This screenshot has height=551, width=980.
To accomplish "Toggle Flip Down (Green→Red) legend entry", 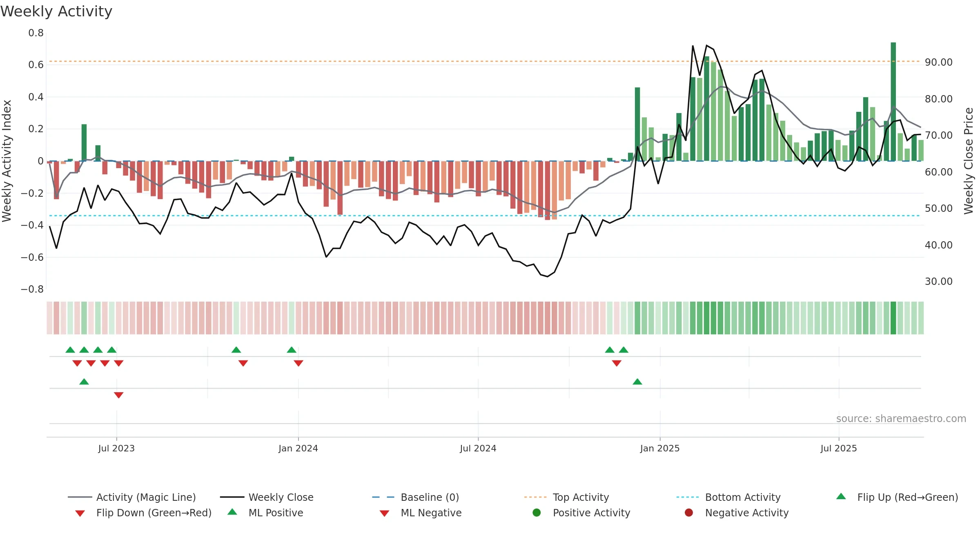I will pyautogui.click(x=143, y=513).
